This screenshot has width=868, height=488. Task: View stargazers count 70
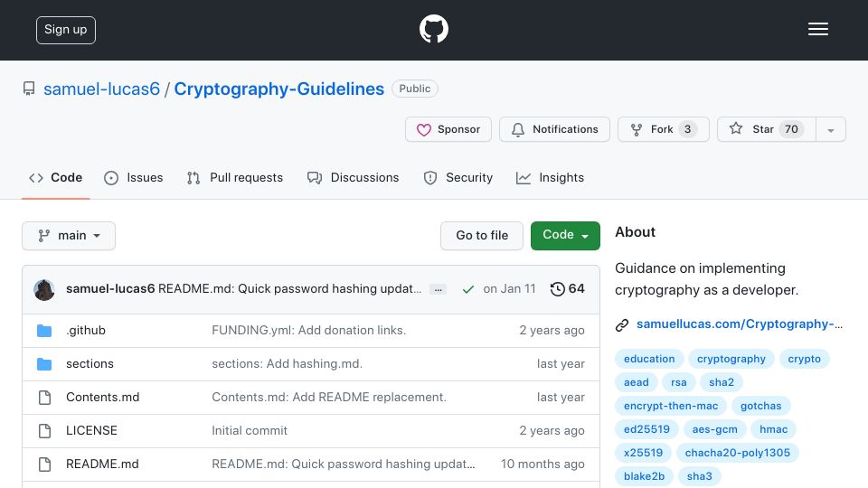(x=792, y=129)
